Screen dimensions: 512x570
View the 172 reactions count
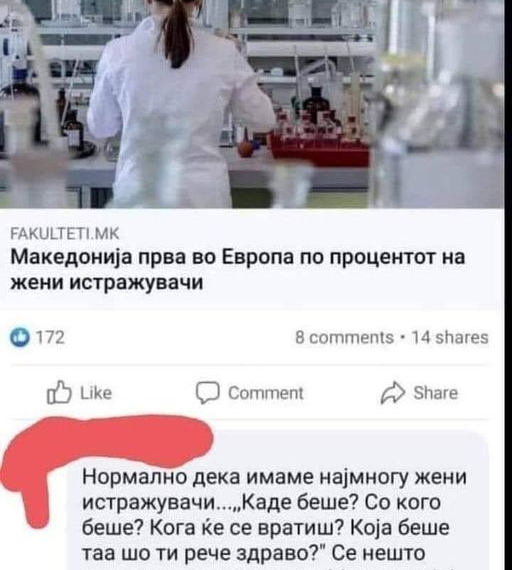click(x=50, y=337)
